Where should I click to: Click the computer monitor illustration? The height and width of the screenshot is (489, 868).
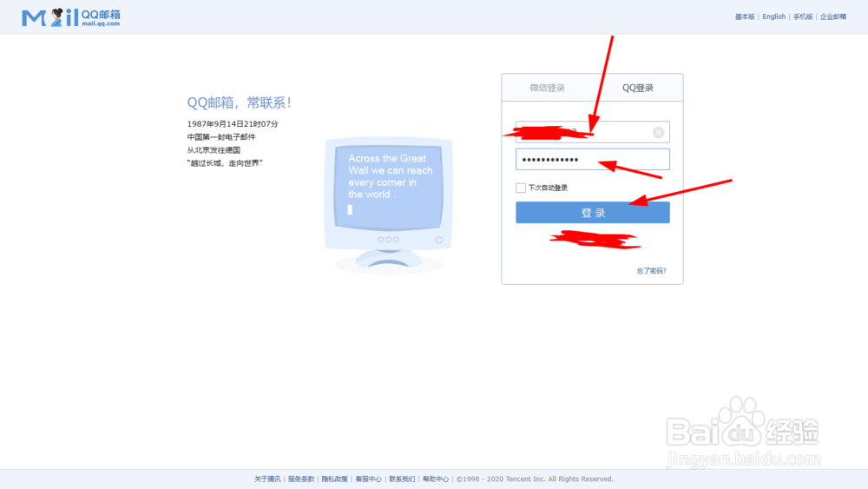point(389,205)
